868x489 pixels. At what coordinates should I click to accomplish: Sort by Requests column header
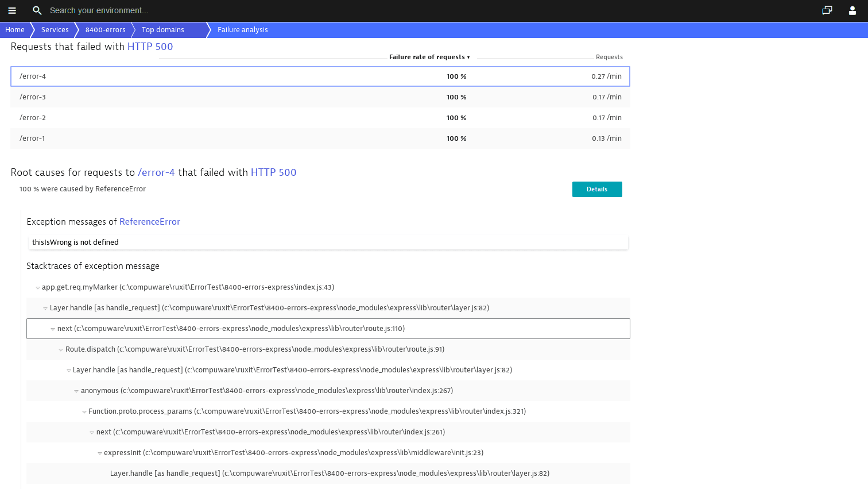point(609,57)
